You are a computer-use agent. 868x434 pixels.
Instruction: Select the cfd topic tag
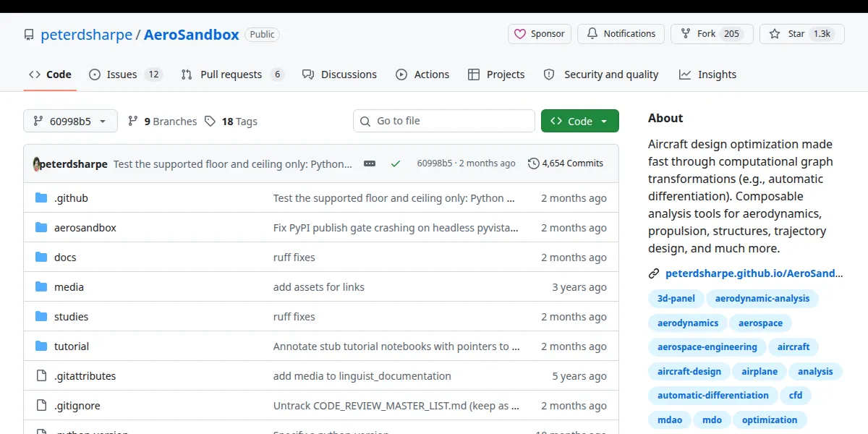pyautogui.click(x=796, y=396)
